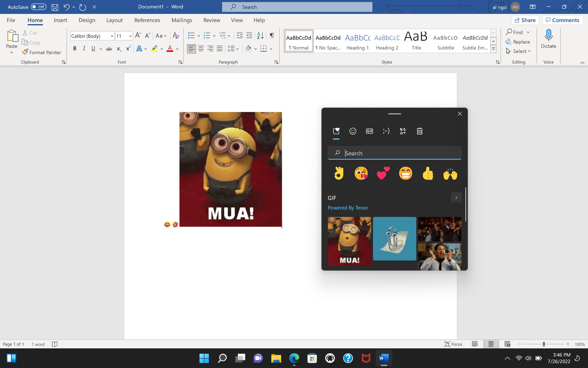Open the Comments pane
The image size is (588, 368).
563,20
